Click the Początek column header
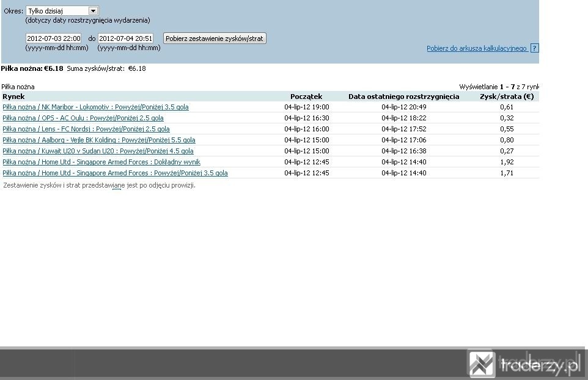588x380 pixels. pos(306,97)
